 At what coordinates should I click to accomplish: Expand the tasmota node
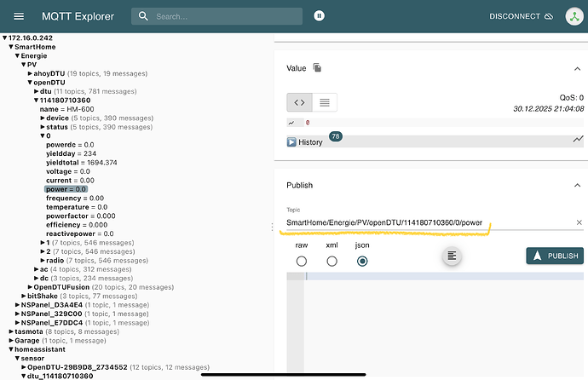click(x=11, y=331)
